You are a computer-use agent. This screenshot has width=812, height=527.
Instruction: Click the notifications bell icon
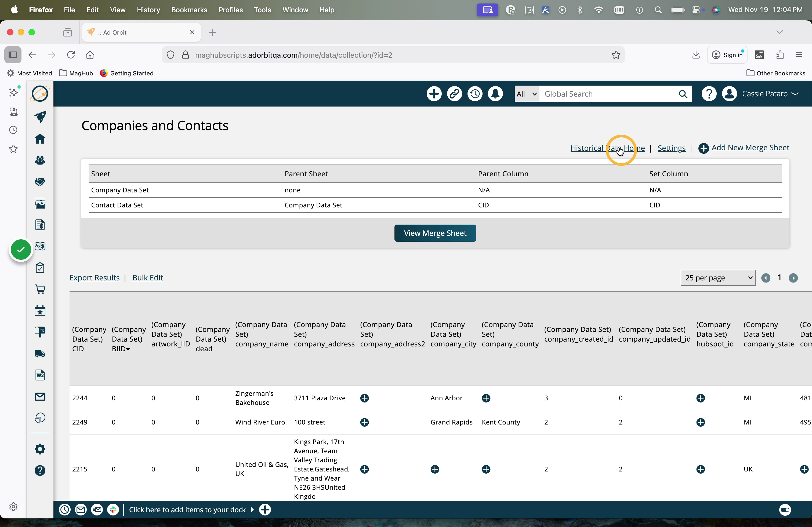point(495,94)
